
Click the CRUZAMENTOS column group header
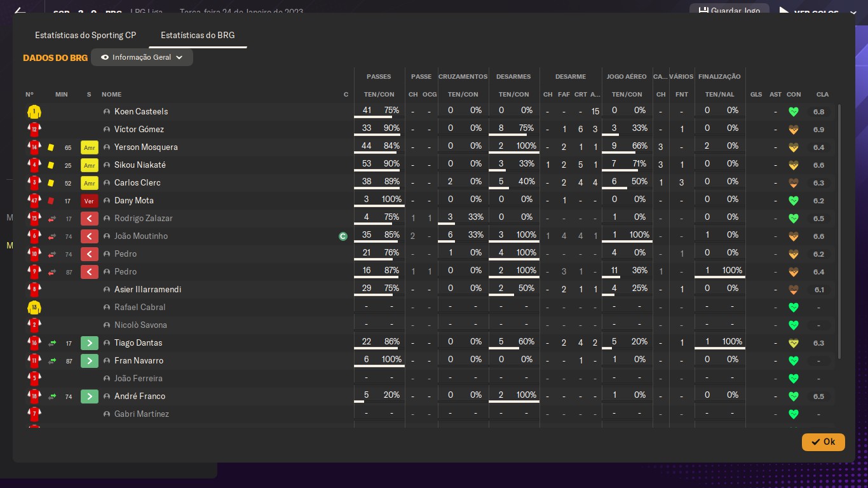pos(463,77)
